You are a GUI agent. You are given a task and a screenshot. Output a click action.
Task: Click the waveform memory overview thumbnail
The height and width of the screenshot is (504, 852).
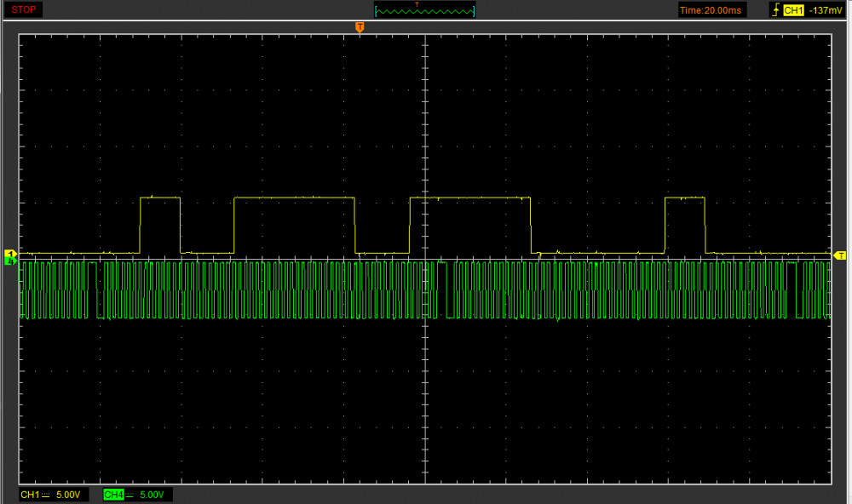[425, 10]
